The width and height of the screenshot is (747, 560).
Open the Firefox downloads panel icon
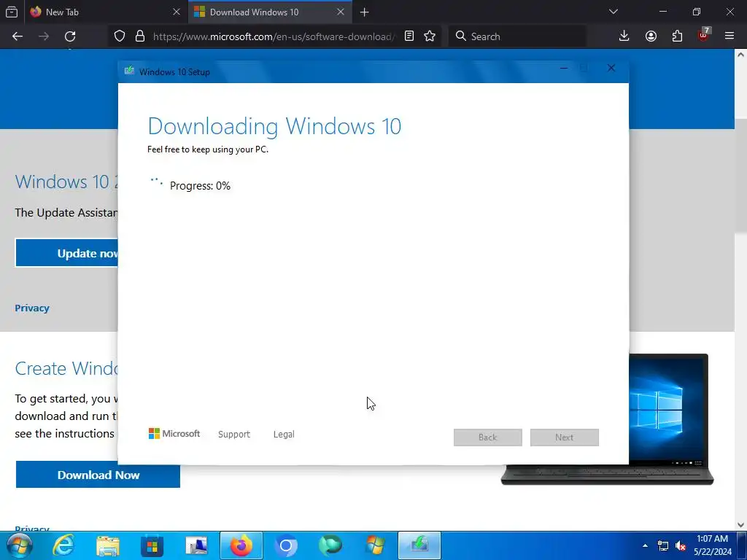[624, 36]
